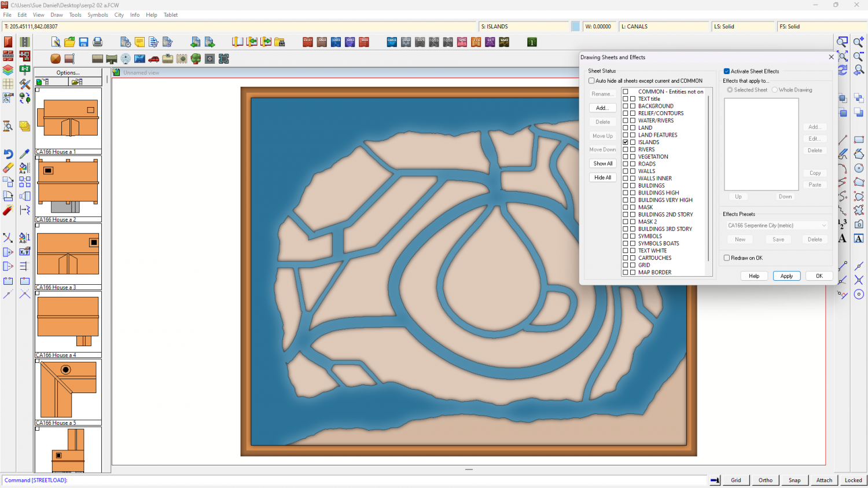
Task: Select the Selected Sheet radio button
Action: click(x=730, y=90)
